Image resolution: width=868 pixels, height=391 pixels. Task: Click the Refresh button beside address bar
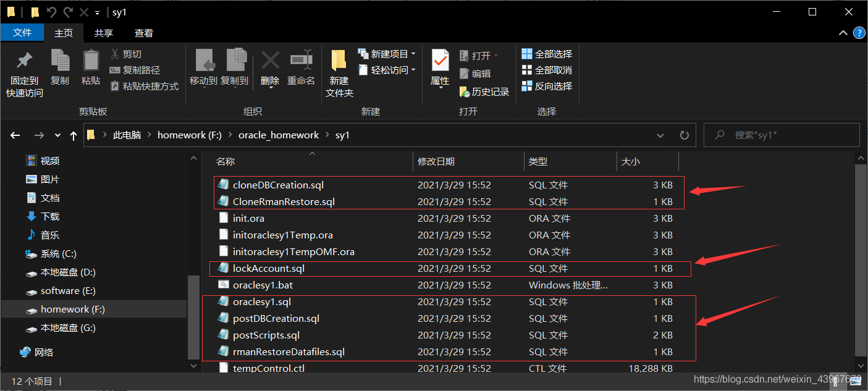pos(684,135)
